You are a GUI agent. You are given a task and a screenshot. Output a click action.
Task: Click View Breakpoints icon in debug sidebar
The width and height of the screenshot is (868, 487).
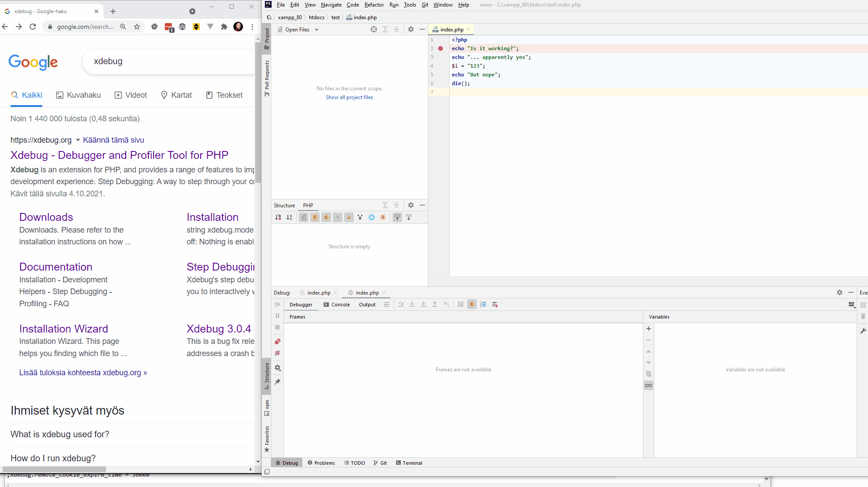pos(277,342)
